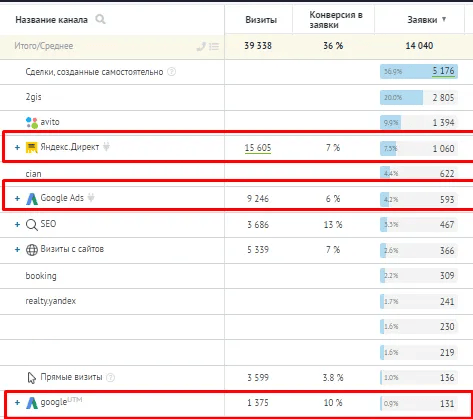Click the 1 394 requests bar for avito
The height and width of the screenshot is (419, 473).
(419, 123)
